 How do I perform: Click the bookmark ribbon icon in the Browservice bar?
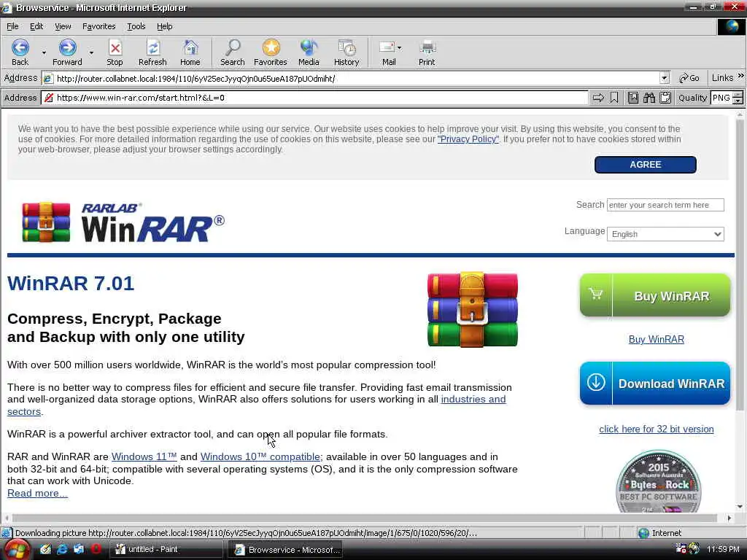[614, 98]
